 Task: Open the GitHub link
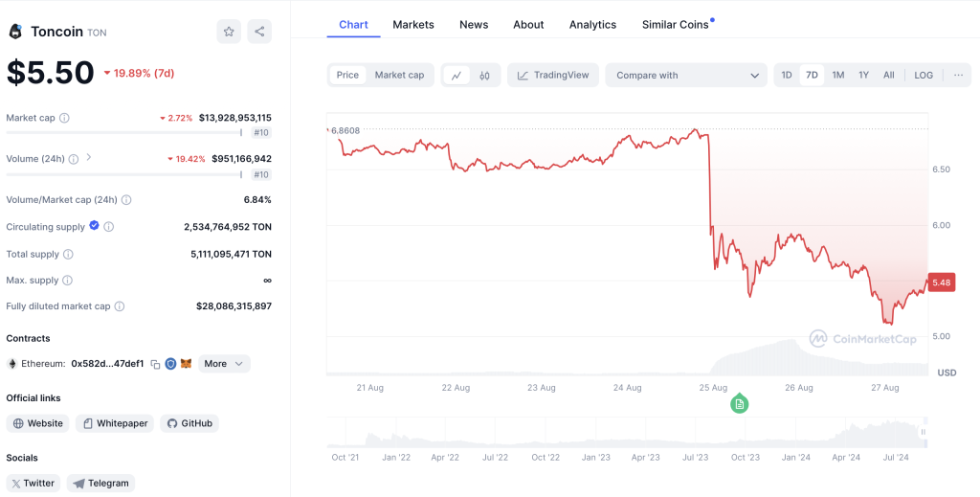click(189, 423)
